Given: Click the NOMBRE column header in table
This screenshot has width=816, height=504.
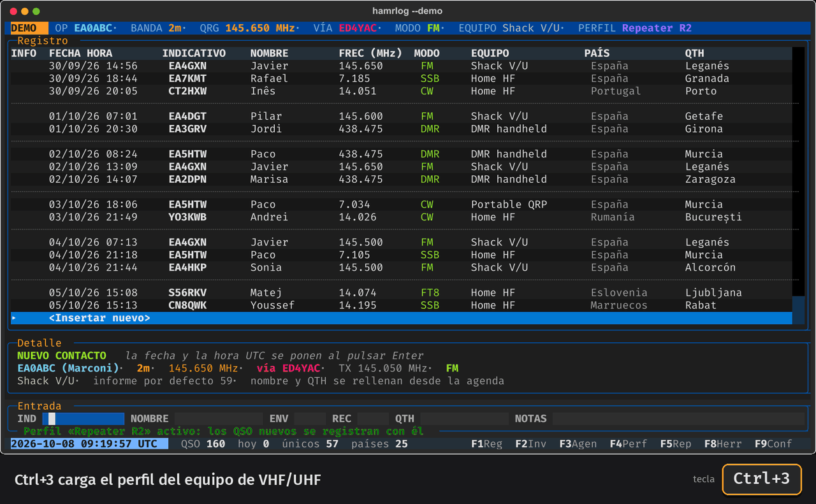Looking at the screenshot, I should tap(269, 54).
